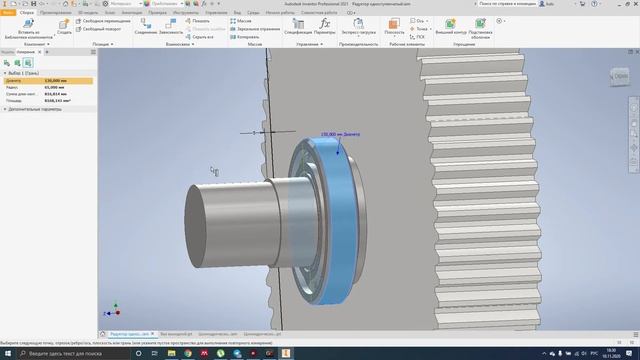Switch to the Вид ribbon tab
The width and height of the screenshot is (640, 360).
(x=237, y=13)
